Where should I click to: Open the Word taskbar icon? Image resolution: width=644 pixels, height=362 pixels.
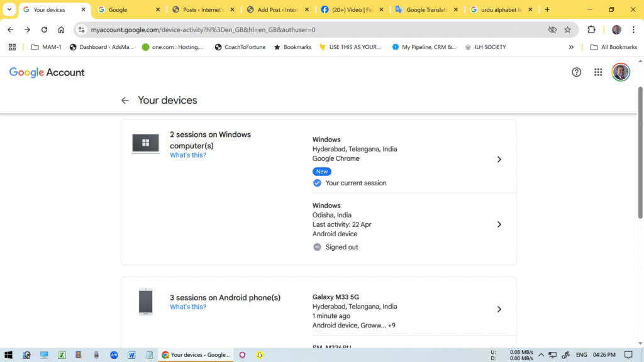point(131,355)
